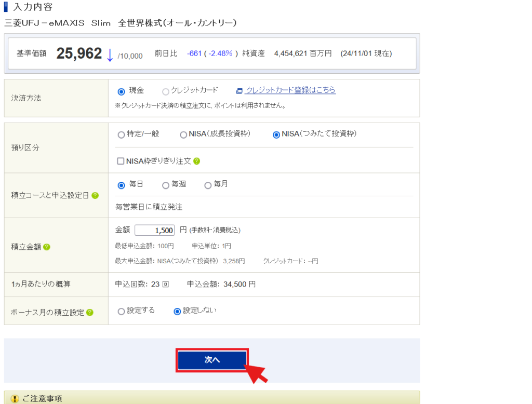The height and width of the screenshot is (404, 532).
Task: Click the (24/11/01 現在) date text
Action: (x=366, y=53)
